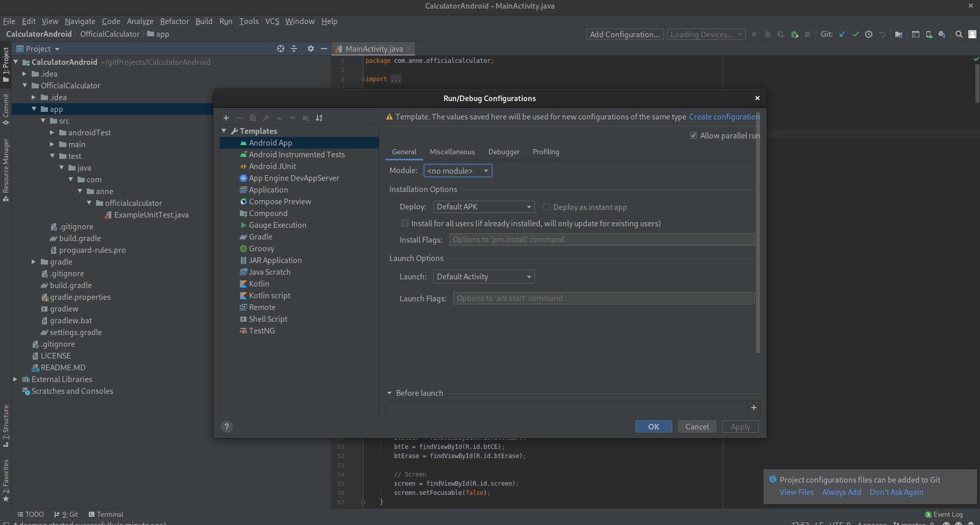The height and width of the screenshot is (525, 980).
Task: Open the Project Structure toolbar icon
Action: (899, 34)
